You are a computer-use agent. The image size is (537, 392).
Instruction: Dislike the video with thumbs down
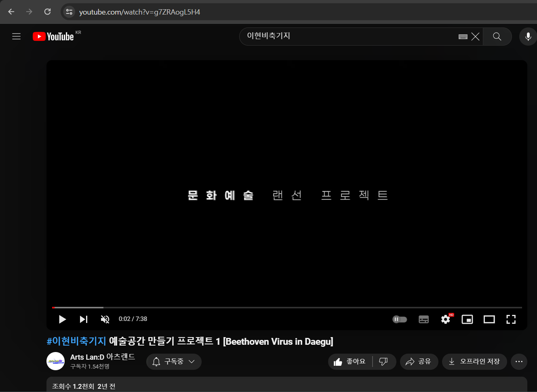pyautogui.click(x=383, y=361)
